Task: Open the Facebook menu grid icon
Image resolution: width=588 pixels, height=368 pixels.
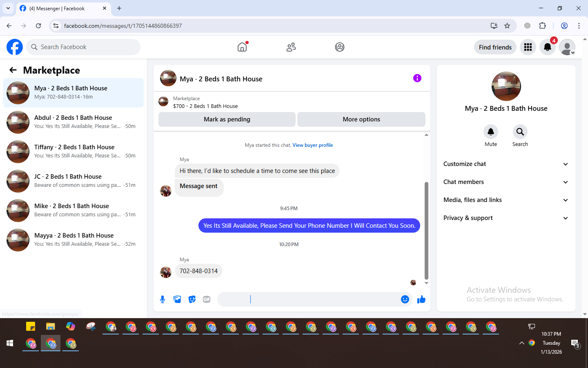Action: pyautogui.click(x=528, y=47)
